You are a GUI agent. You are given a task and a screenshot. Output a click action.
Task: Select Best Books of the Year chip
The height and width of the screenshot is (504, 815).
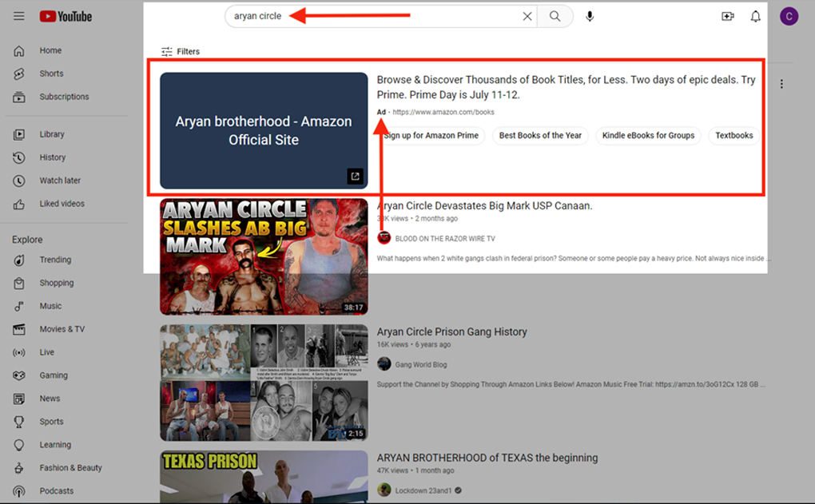coord(540,136)
